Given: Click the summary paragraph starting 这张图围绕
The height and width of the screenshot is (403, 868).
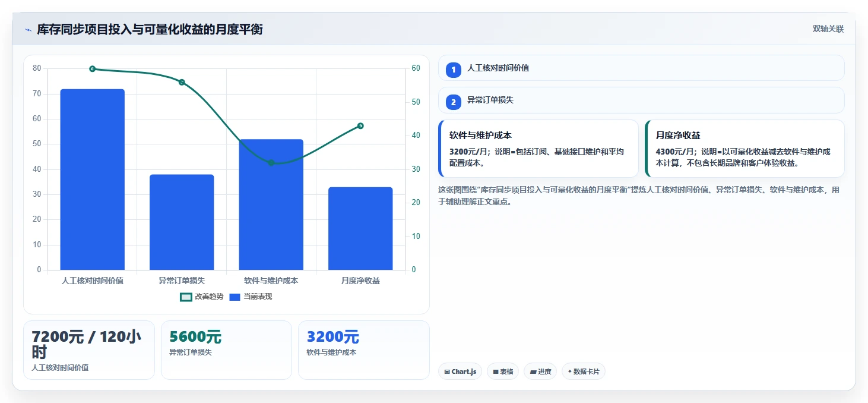Looking at the screenshot, I should click(639, 196).
